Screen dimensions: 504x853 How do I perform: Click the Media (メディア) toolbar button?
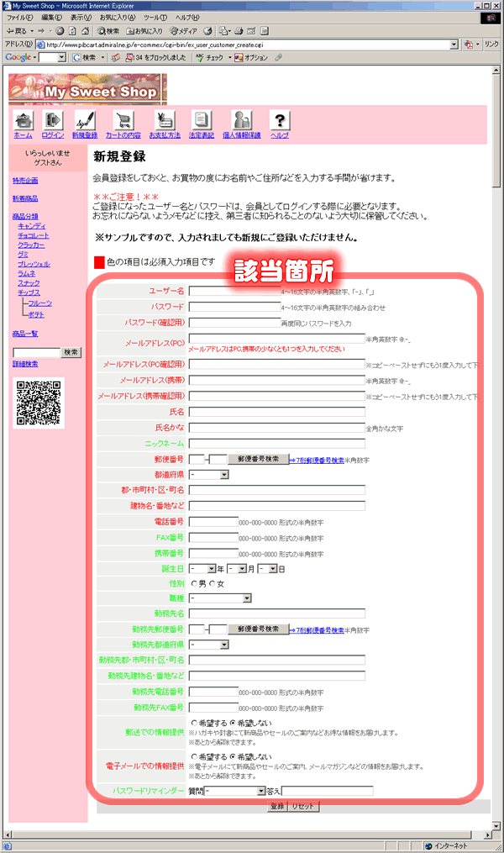pyautogui.click(x=184, y=31)
